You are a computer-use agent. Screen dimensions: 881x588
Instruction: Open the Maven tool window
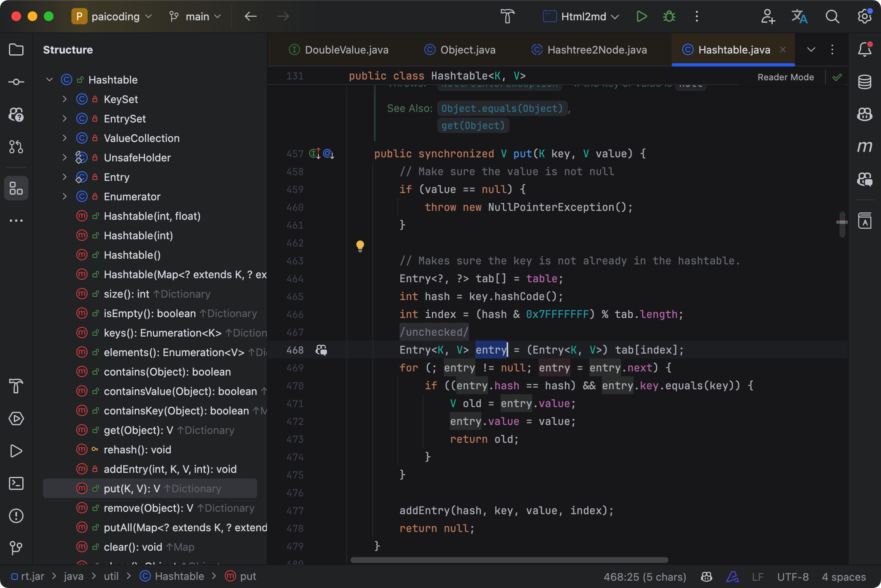coord(864,147)
